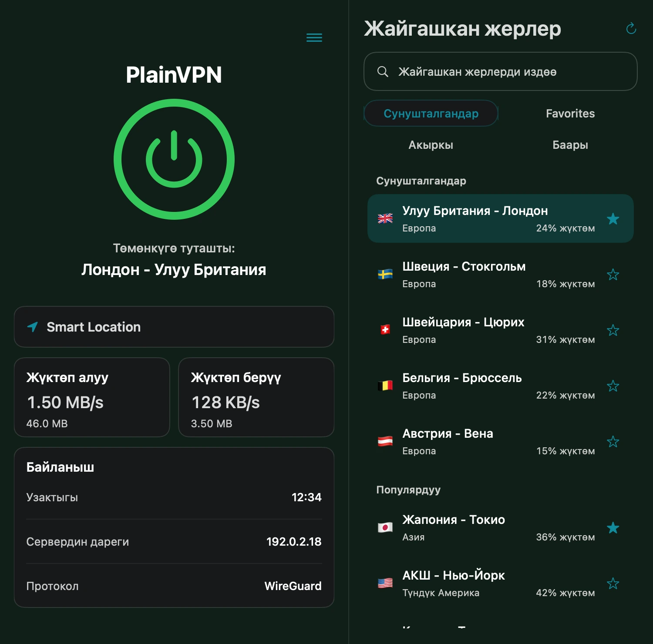Unfavorite Улуу Британия - Лондон star
Viewport: 653px width, 644px height.
point(613,218)
